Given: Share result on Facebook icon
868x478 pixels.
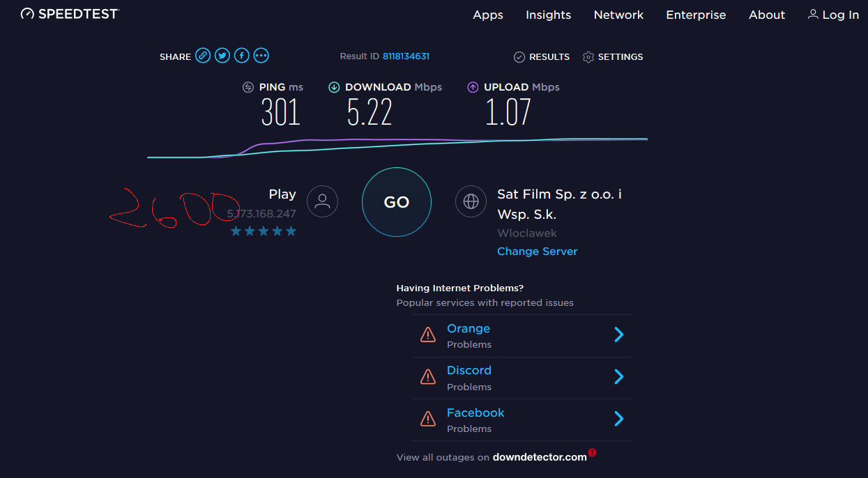Looking at the screenshot, I should 241,56.
